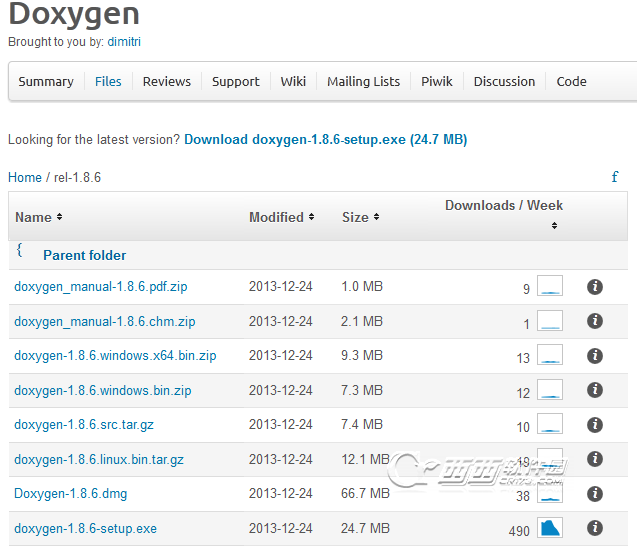This screenshot has width=637, height=547.
Task: Open info icon for doxygen-1.8.6-setup.exe
Action: [x=595, y=528]
